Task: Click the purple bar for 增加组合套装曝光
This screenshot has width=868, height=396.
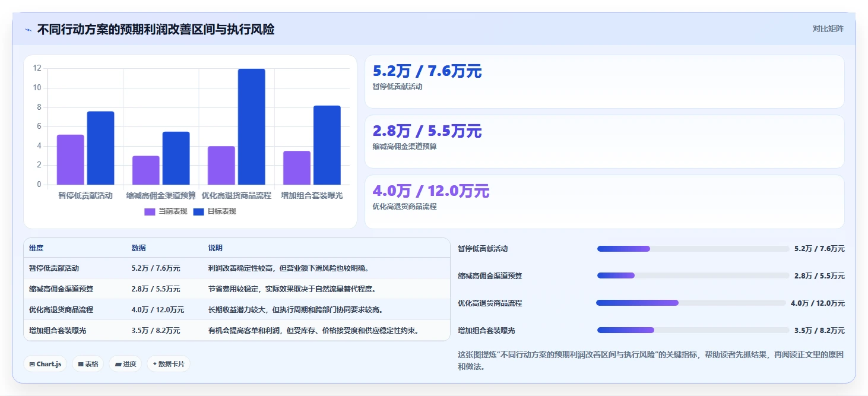Action: 297,168
